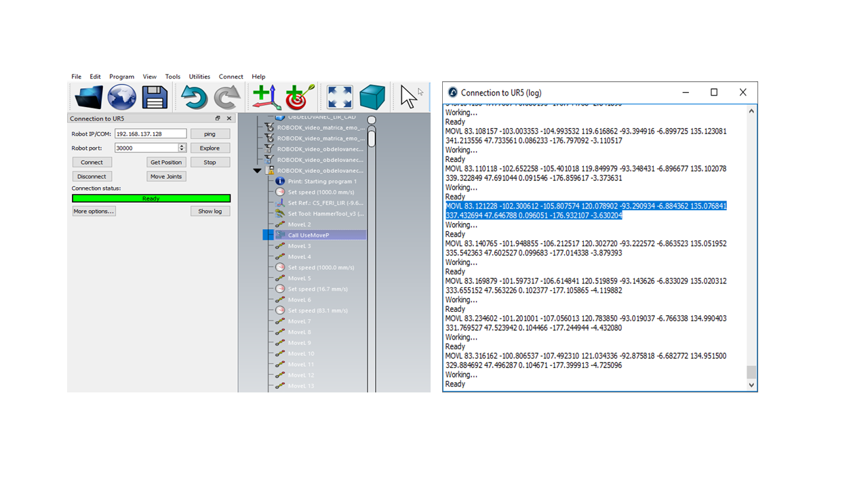The image size is (868, 488).
Task: Increase the Robot port value with the spinner's up arrow
Action: [182, 146]
